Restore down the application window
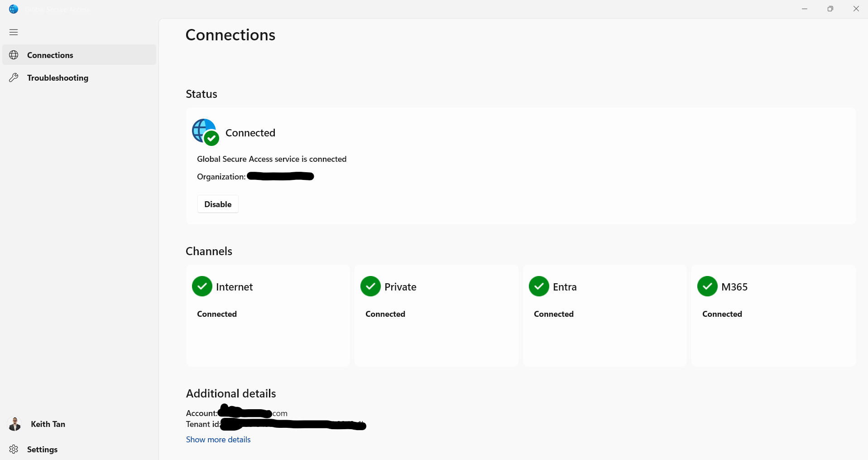 [x=830, y=9]
